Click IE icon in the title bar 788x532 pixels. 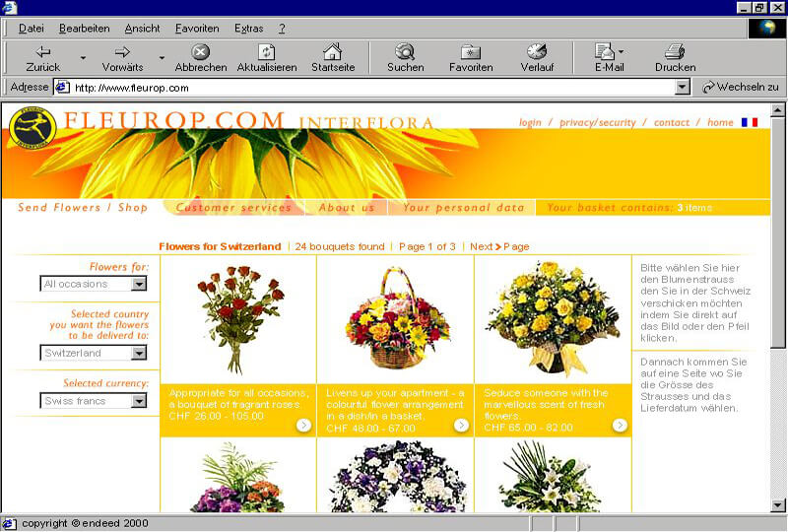pos(9,7)
